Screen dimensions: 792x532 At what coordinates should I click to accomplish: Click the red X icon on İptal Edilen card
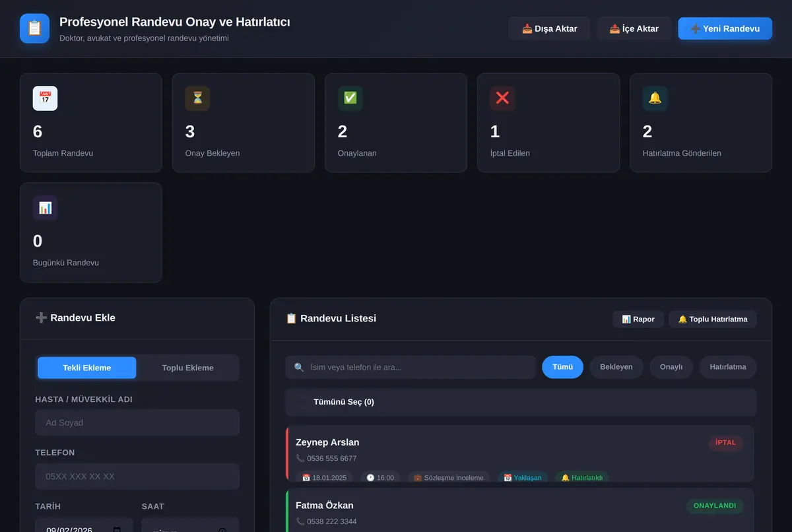[502, 98]
